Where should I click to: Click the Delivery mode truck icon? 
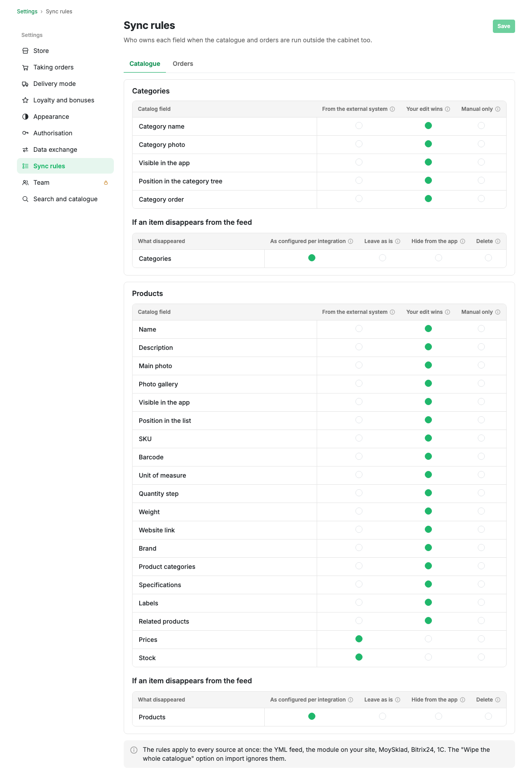(x=25, y=84)
